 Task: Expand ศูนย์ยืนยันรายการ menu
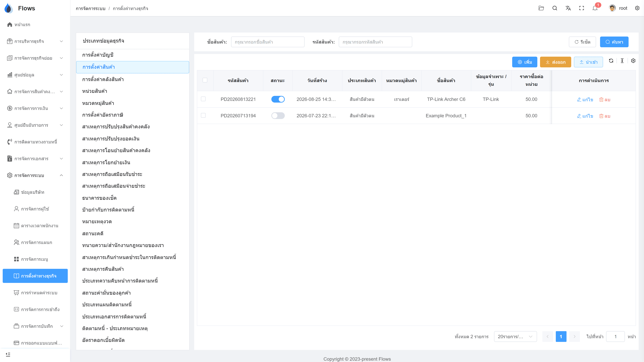35,125
